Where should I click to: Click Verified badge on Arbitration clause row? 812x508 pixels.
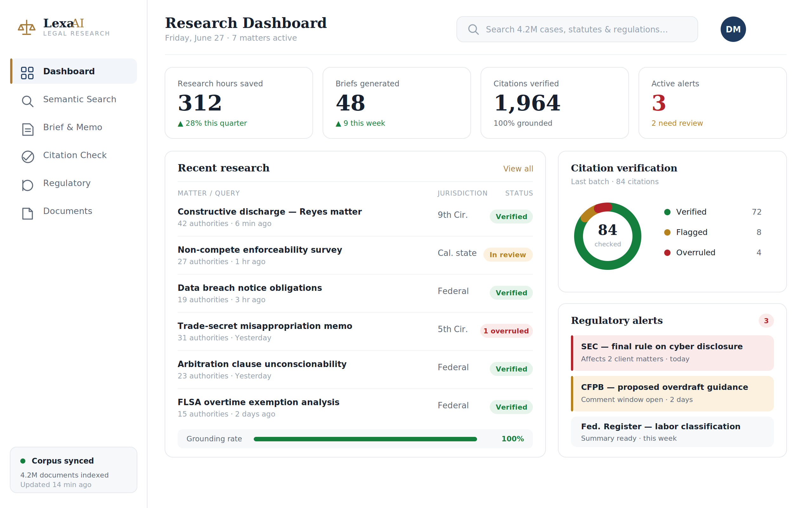tap(511, 369)
